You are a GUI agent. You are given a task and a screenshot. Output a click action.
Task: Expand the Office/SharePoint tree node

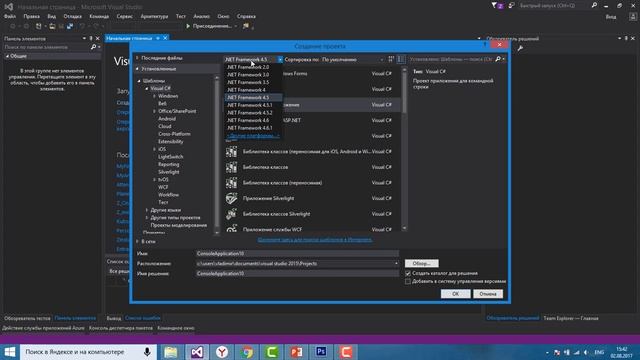tap(155, 111)
